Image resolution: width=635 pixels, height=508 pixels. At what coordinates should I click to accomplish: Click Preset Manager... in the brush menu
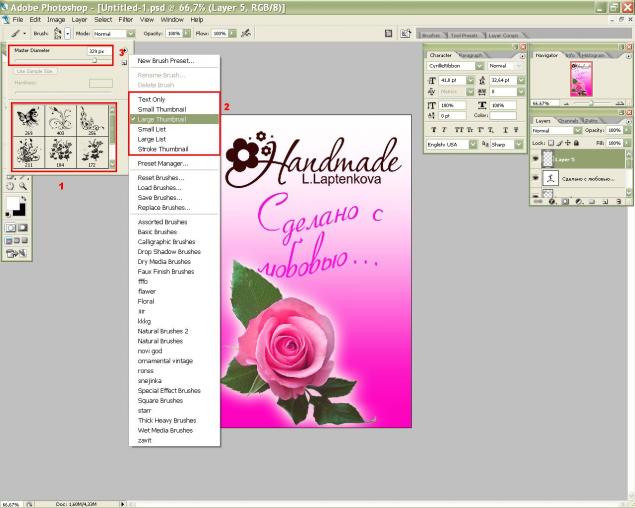point(162,163)
